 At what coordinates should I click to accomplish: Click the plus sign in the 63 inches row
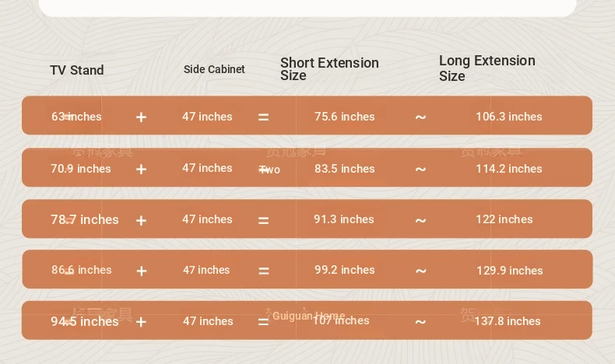pyautogui.click(x=141, y=117)
